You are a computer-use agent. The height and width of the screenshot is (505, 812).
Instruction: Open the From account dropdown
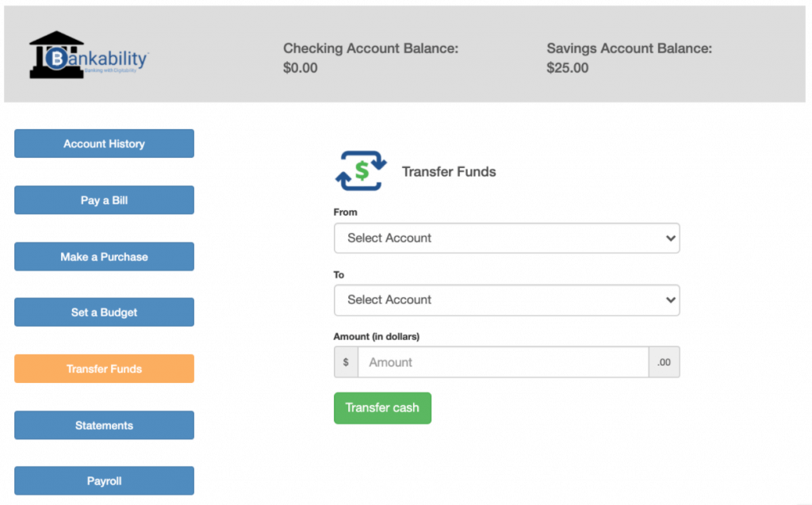507,238
